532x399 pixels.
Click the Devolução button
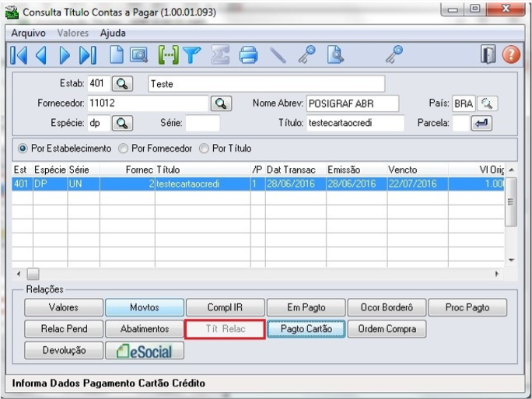(64, 351)
